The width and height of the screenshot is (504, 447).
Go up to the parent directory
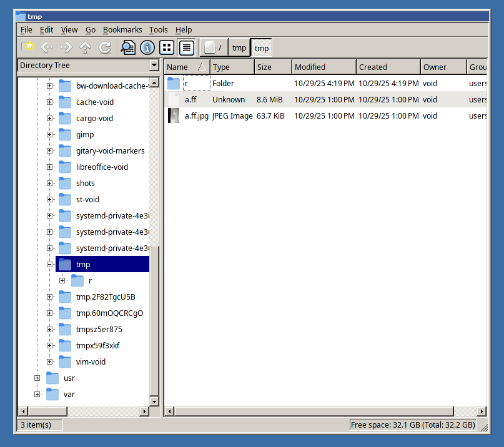coord(86,47)
